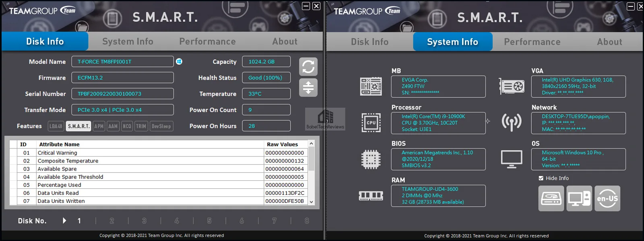This screenshot has width=644, height=241.
Task: Click the TEAMGROUP logo in Disk Info window
Action: click(x=42, y=11)
